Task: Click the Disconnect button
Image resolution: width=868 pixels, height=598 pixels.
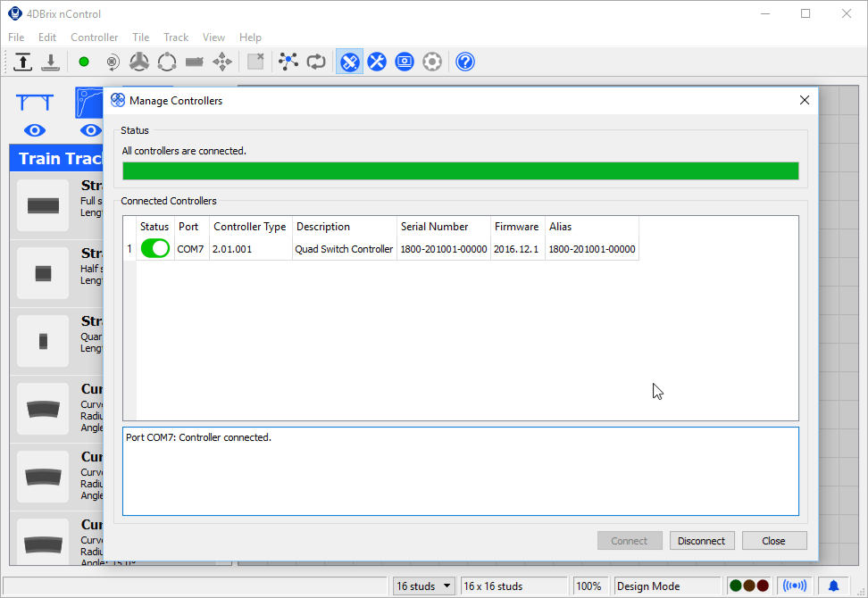Action: coord(701,541)
